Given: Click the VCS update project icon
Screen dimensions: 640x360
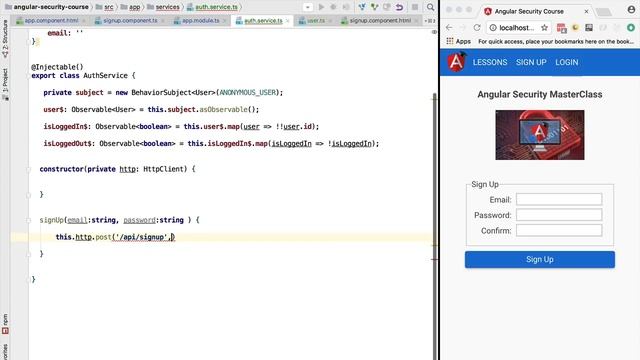Looking at the screenshot, I should click(x=362, y=7).
